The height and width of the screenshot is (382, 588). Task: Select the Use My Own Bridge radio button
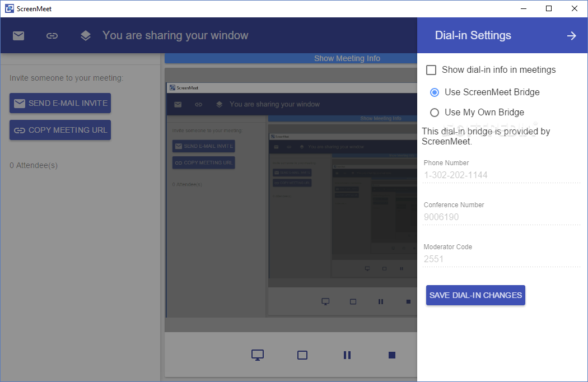pos(434,113)
